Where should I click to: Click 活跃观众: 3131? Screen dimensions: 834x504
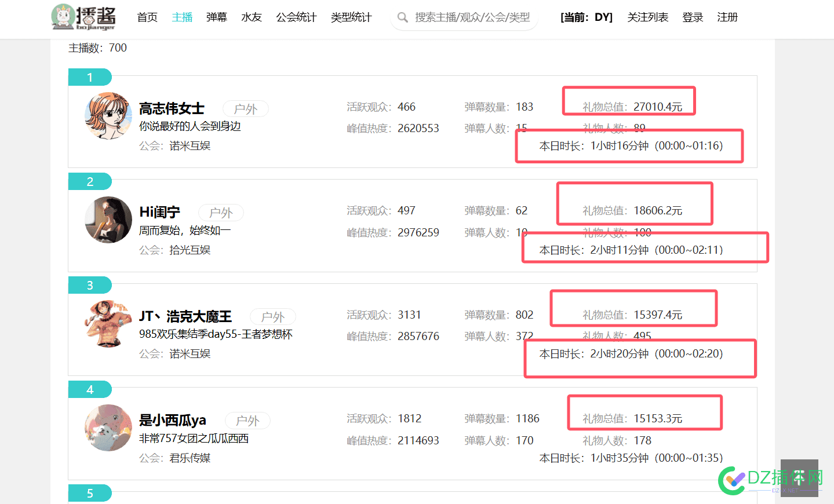[384, 315]
